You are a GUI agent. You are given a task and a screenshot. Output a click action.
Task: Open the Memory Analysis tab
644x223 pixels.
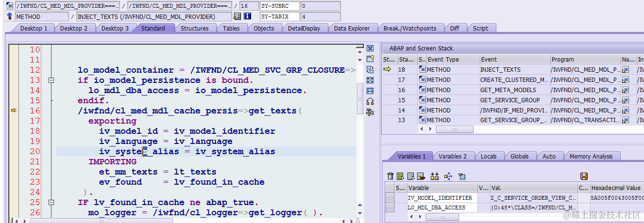tap(591, 156)
